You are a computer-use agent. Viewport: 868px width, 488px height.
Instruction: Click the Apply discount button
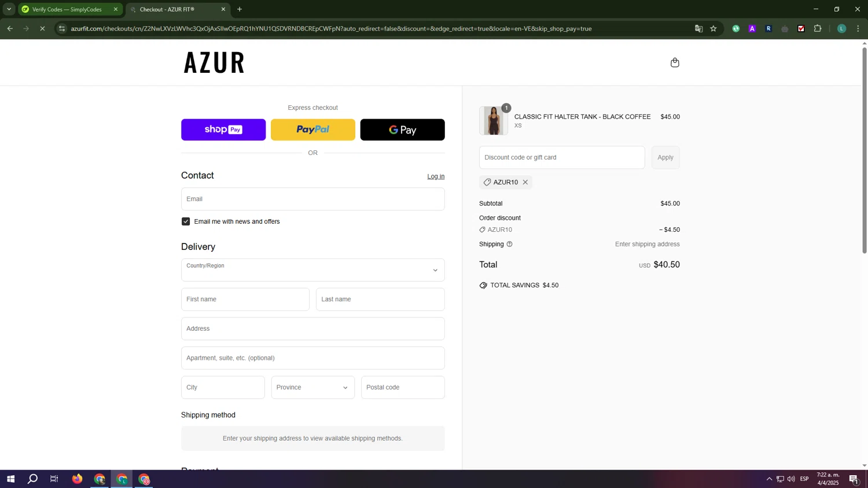[665, 157]
